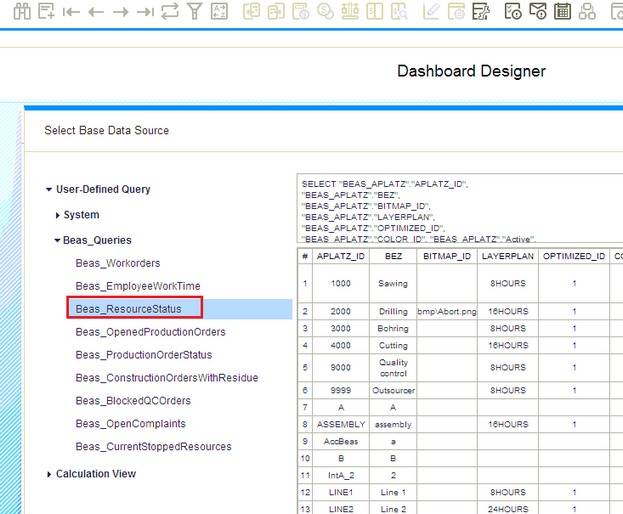Click the sort A-Z icon
This screenshot has width=623, height=514.
tap(220, 12)
